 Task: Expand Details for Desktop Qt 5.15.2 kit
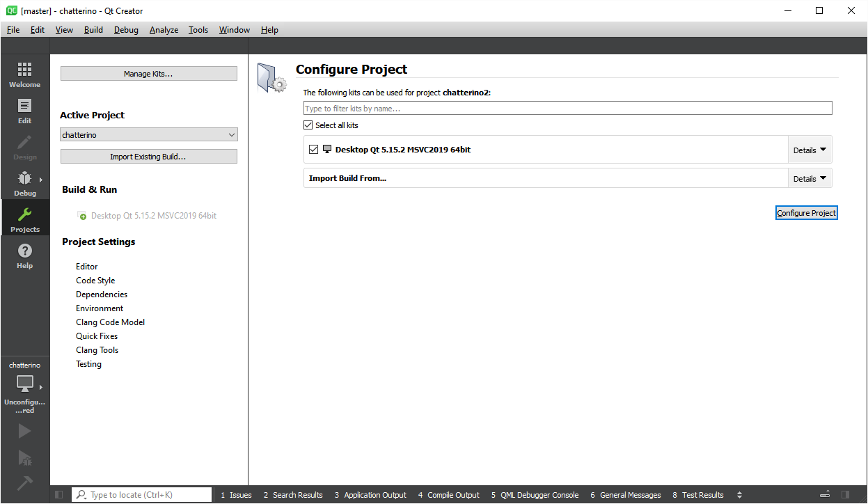[x=810, y=150]
